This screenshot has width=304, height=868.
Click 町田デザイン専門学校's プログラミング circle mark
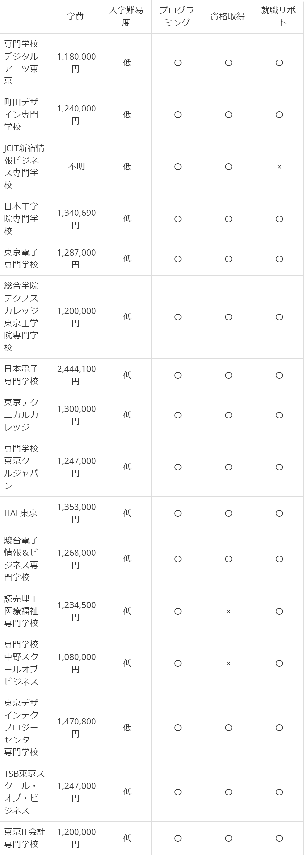[178, 115]
